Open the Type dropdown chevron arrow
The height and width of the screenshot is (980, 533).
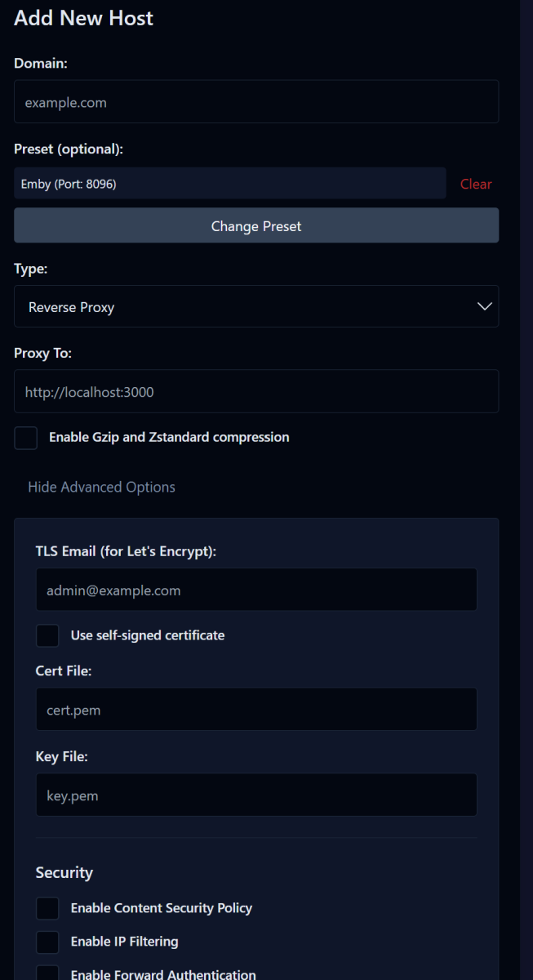click(484, 306)
